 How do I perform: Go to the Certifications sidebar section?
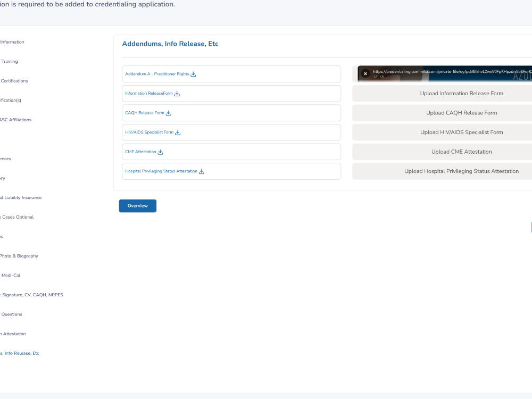coord(14,81)
